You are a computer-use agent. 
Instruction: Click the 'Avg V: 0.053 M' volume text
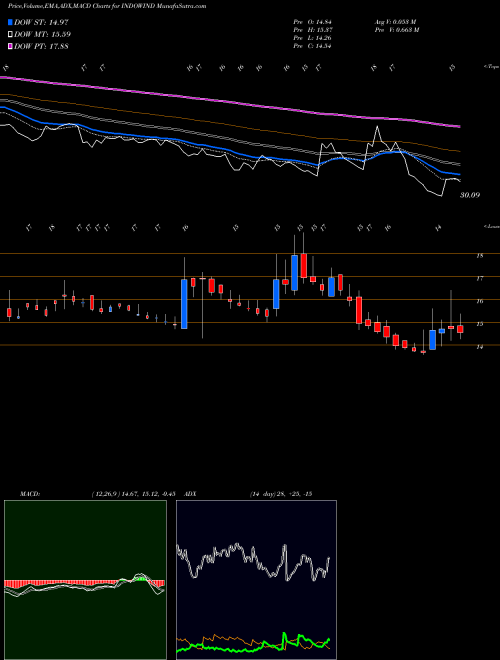click(395, 22)
